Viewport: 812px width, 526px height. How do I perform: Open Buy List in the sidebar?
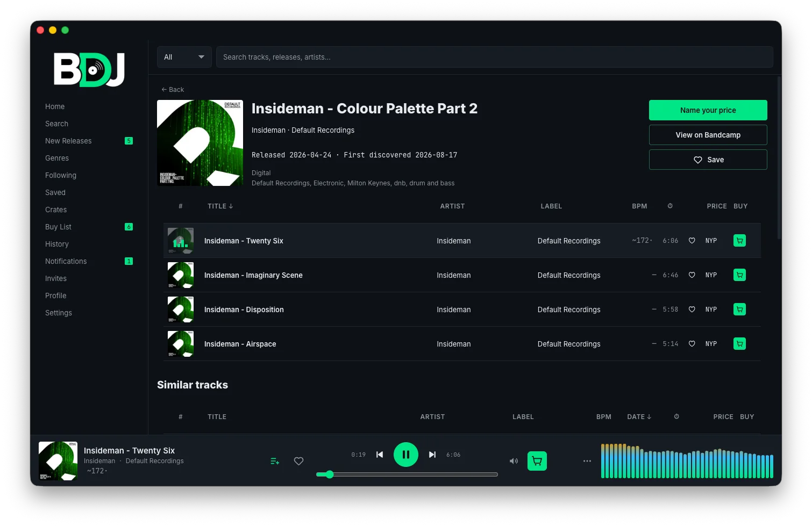click(58, 227)
